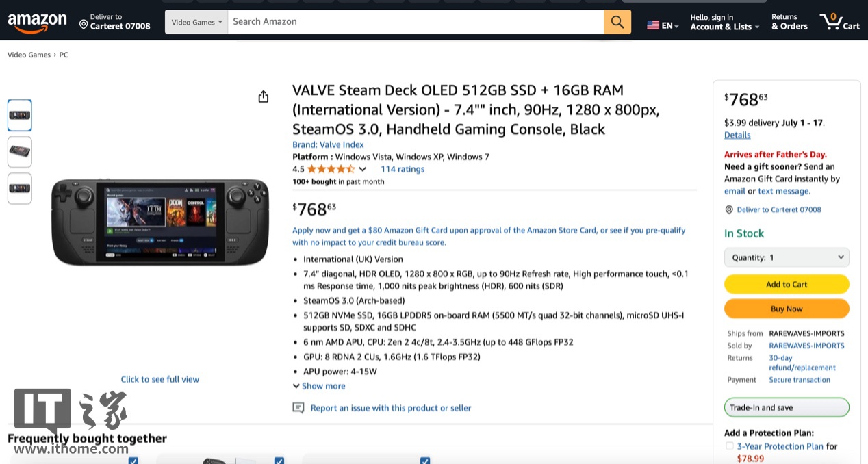Image resolution: width=868 pixels, height=464 pixels.
Task: Click into the Search Amazon field
Action: pyautogui.click(x=415, y=22)
